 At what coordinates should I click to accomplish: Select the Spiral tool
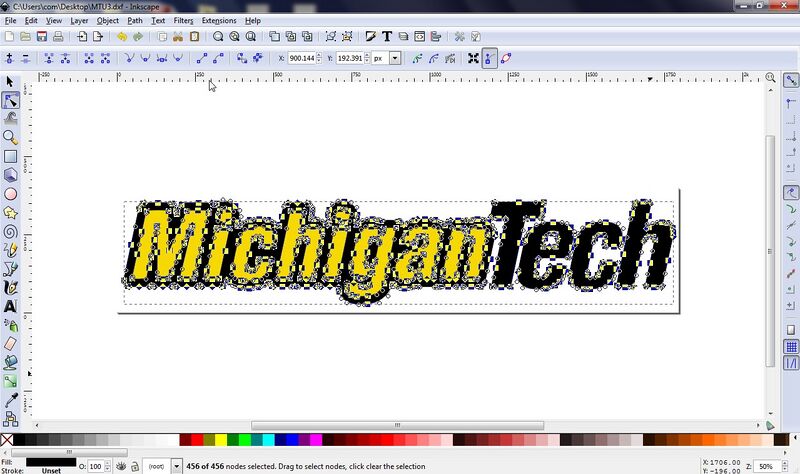(x=10, y=232)
